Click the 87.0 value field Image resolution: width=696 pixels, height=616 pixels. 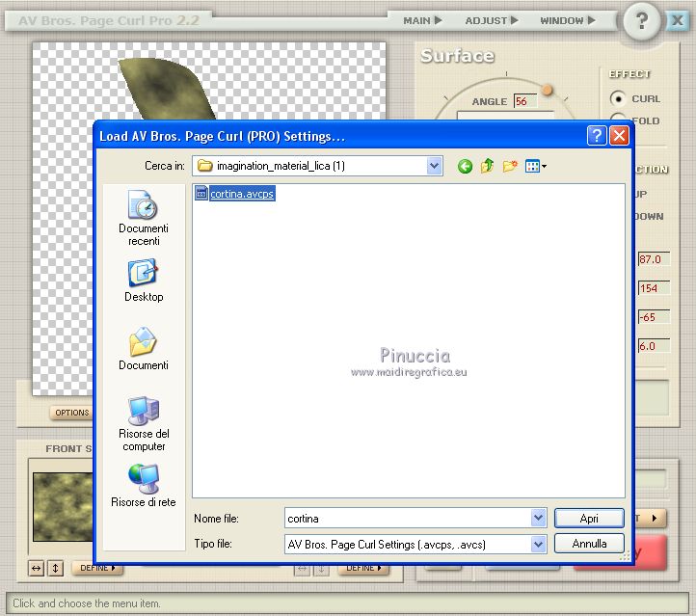(654, 259)
